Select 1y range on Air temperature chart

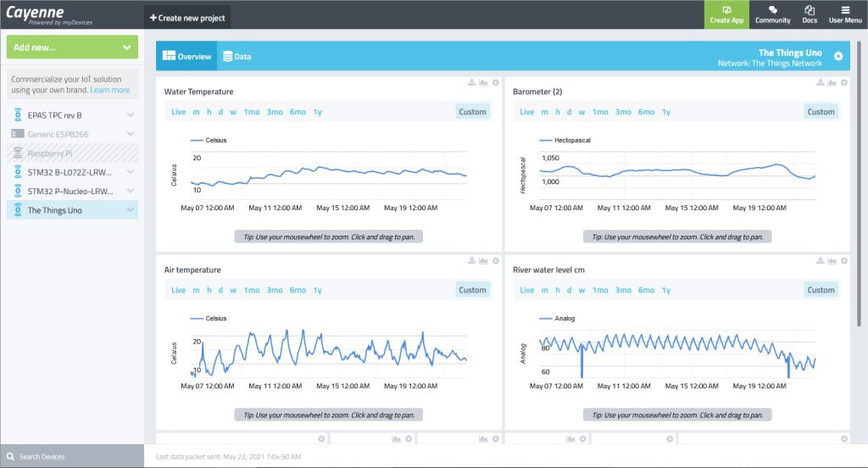point(317,290)
